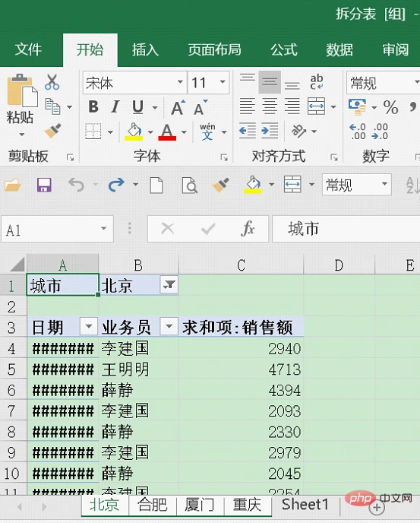Click Merge and Center icon in ribbon
Viewport: 420px width, 523px height.
coord(317,106)
